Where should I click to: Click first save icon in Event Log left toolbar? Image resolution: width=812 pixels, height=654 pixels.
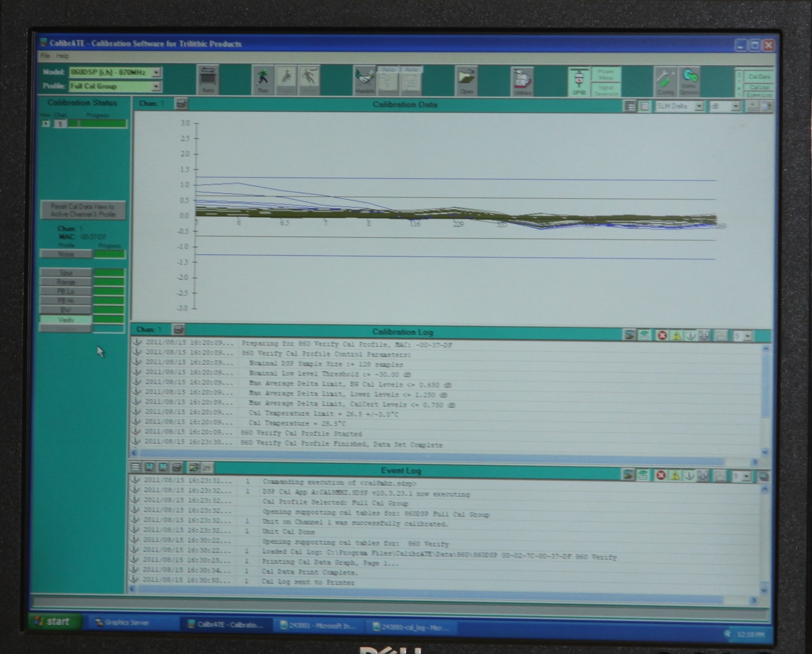149,467
